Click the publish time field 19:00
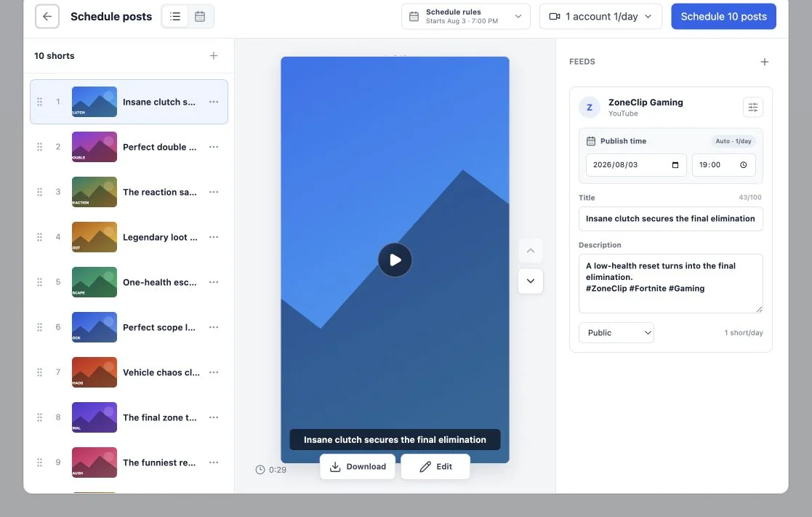Screen dimensions: 812x517 [723, 165]
